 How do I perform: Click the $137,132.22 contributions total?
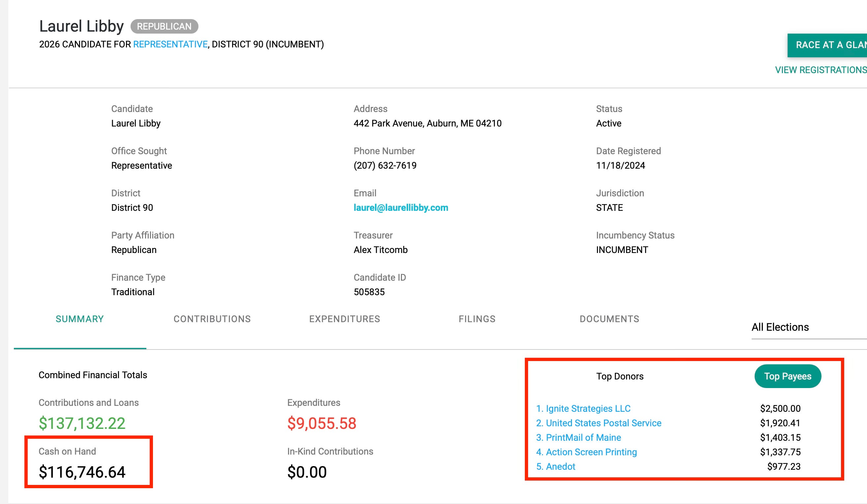tap(82, 423)
